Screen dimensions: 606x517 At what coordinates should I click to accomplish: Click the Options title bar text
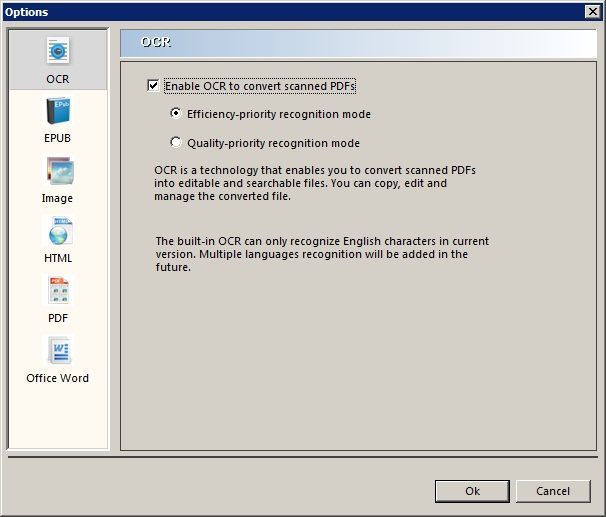pos(26,12)
